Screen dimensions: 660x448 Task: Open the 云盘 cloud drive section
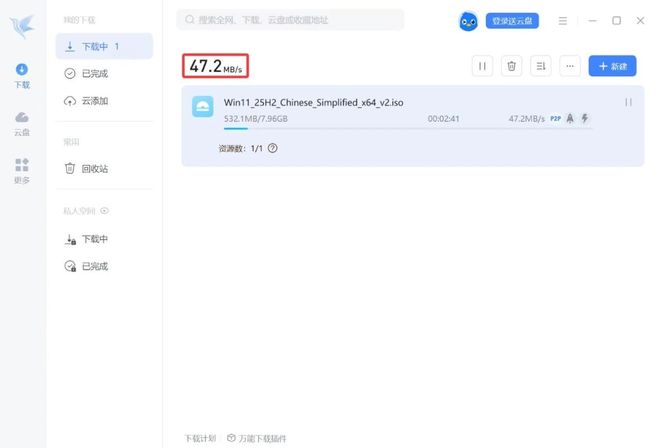(22, 124)
